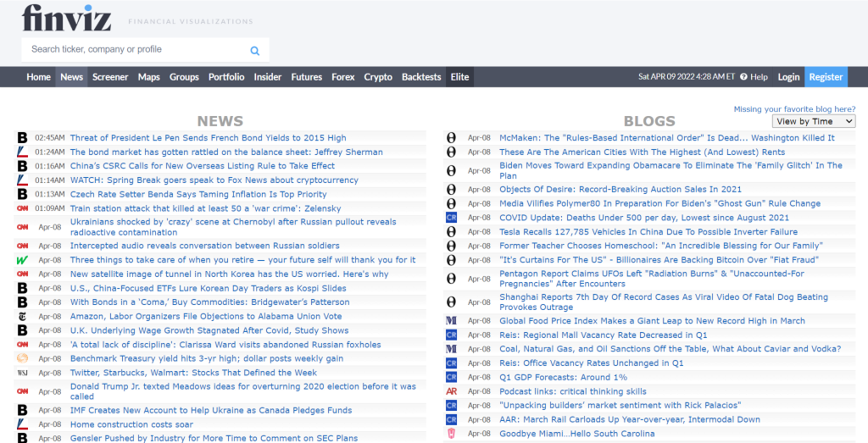Open Spring Break goers cryptocurrency headline
Image resolution: width=868 pixels, height=443 pixels.
[x=214, y=180]
